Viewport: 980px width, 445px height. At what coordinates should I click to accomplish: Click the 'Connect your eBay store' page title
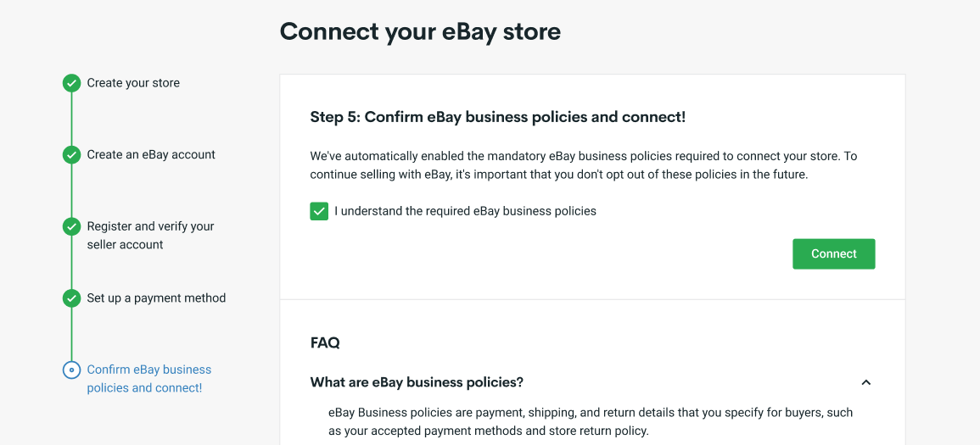tap(420, 31)
